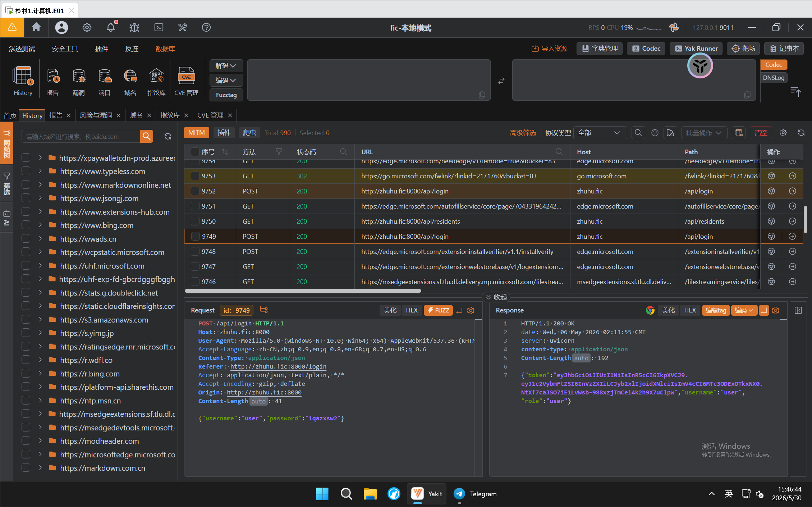Focus the domain search input field
Image resolution: width=812 pixels, height=507 pixels.
tap(81, 136)
